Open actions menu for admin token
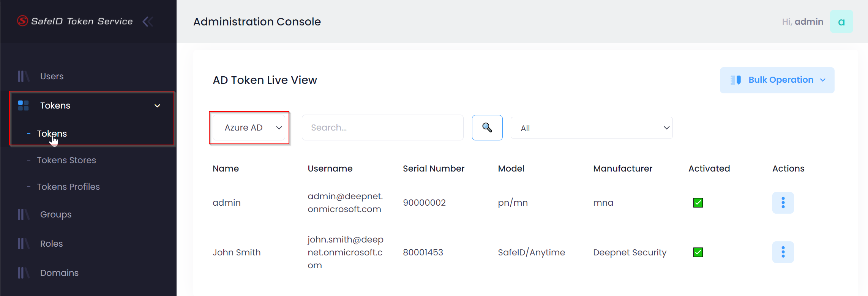This screenshot has width=868, height=296. pyautogui.click(x=783, y=203)
